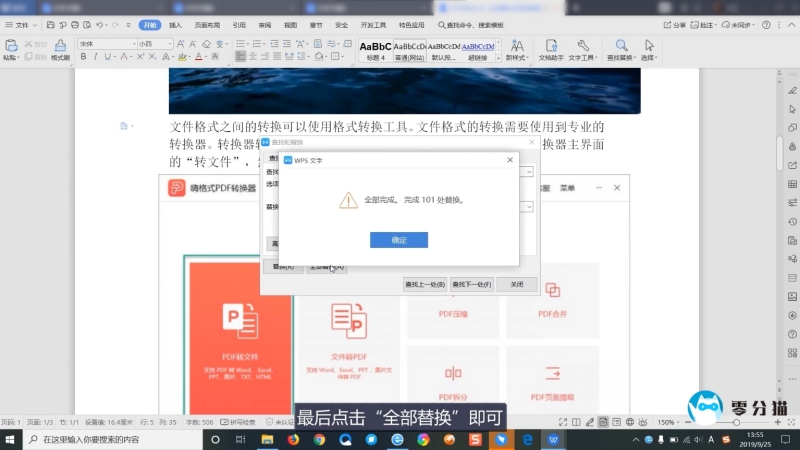Viewport: 800px width, 450px height.
Task: Open the 插入 ribbon tab
Action: pyautogui.click(x=175, y=23)
